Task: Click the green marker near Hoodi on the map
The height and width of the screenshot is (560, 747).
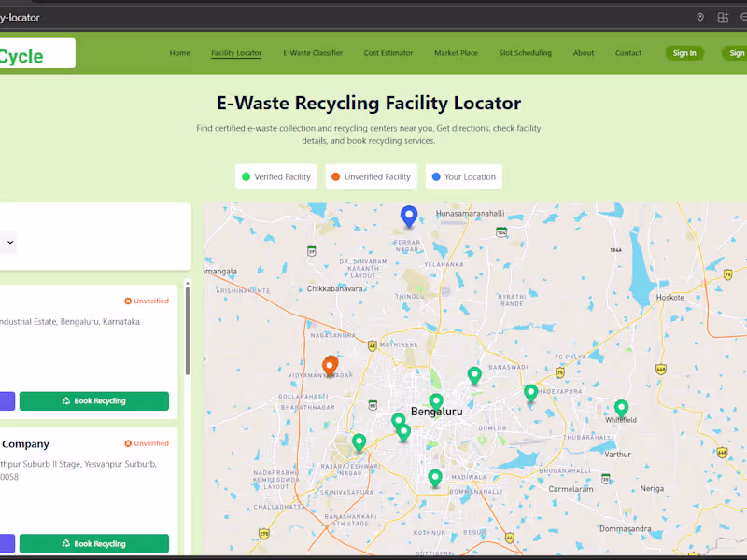Action: click(530, 393)
